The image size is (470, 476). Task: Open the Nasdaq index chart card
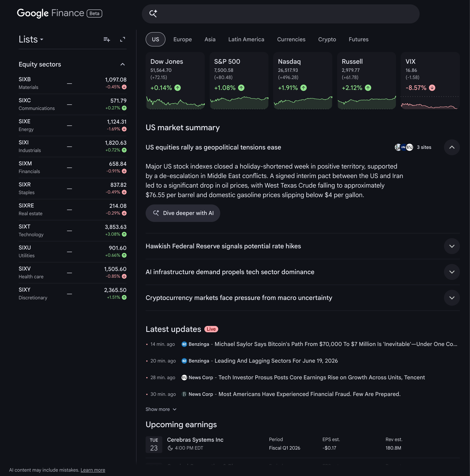coord(303,81)
